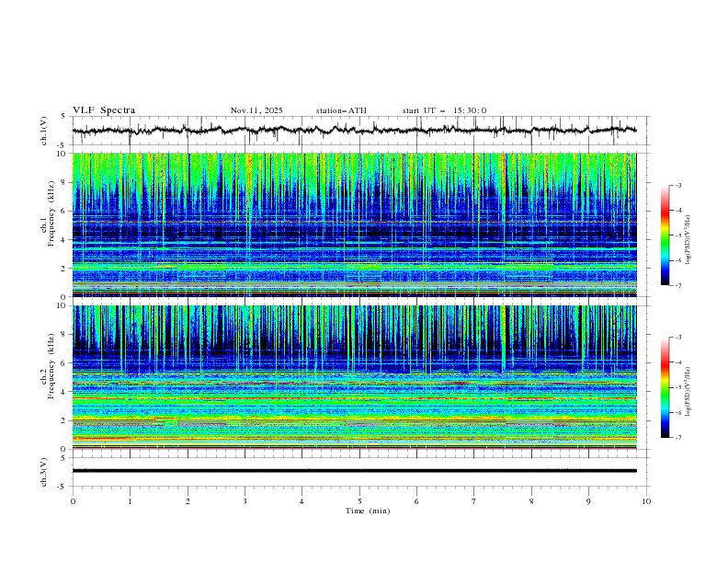Click the "8" kHz tick on ch.2 axis

coord(64,335)
